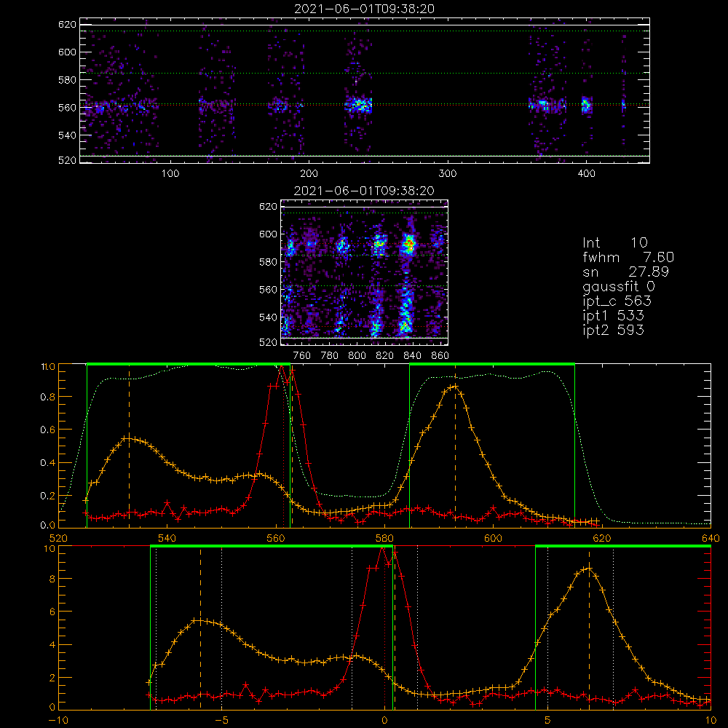Screen dimensions: 728x728
Task: Click the x-axis label -5 on bottom plot
Action: tap(222, 720)
